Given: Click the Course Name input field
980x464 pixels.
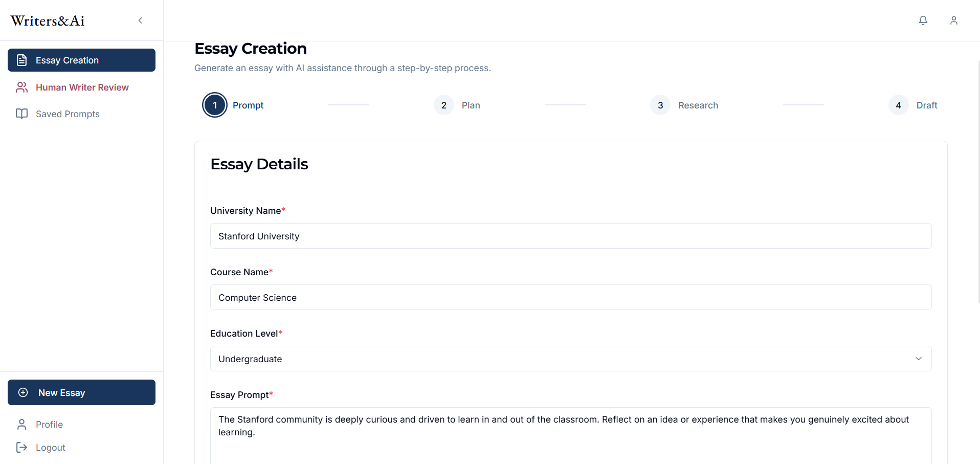Looking at the screenshot, I should [570, 297].
